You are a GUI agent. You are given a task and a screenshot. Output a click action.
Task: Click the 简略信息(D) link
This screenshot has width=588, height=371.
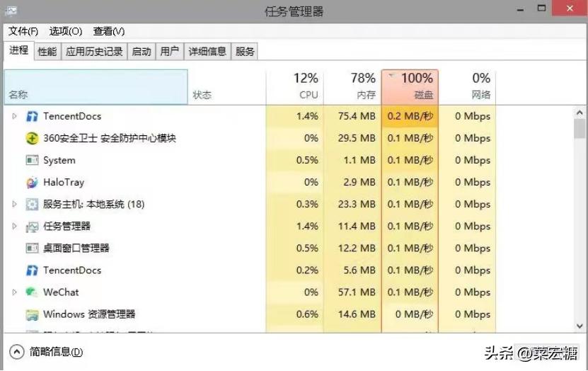(x=56, y=352)
